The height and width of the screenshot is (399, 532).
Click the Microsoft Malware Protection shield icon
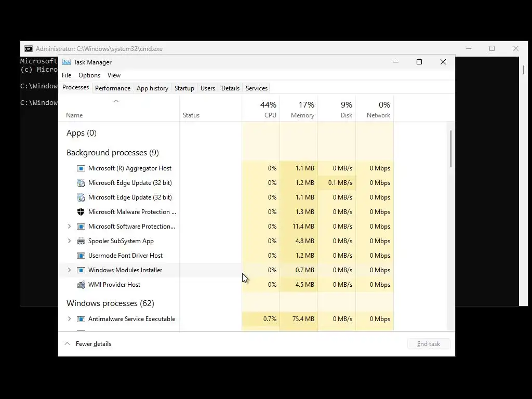(x=81, y=212)
